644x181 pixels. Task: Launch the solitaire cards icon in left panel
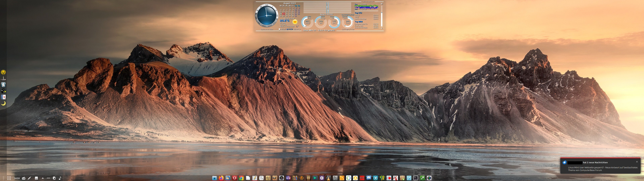click(3, 97)
